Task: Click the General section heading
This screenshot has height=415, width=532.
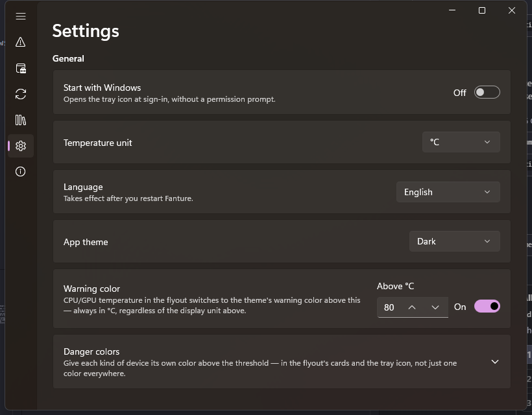Action: (x=68, y=58)
